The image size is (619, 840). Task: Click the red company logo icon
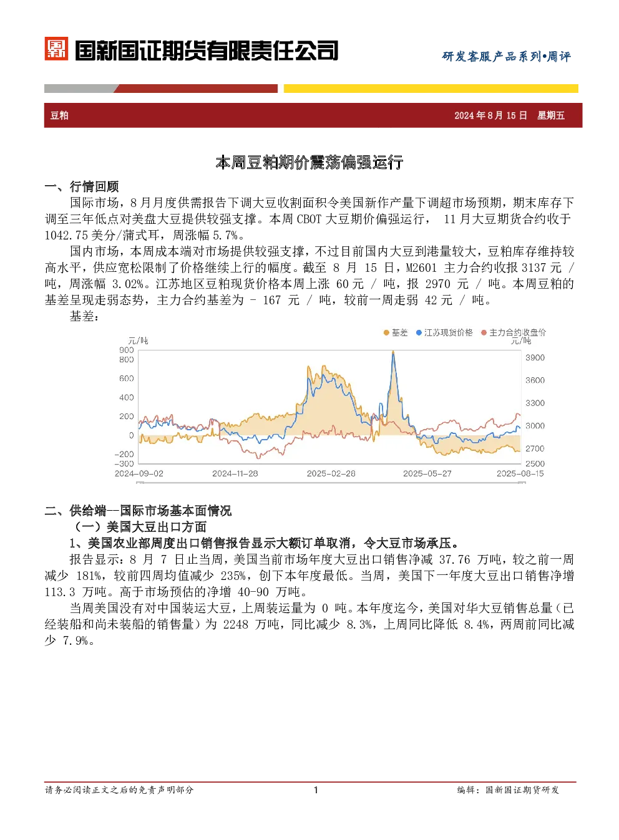(56, 49)
